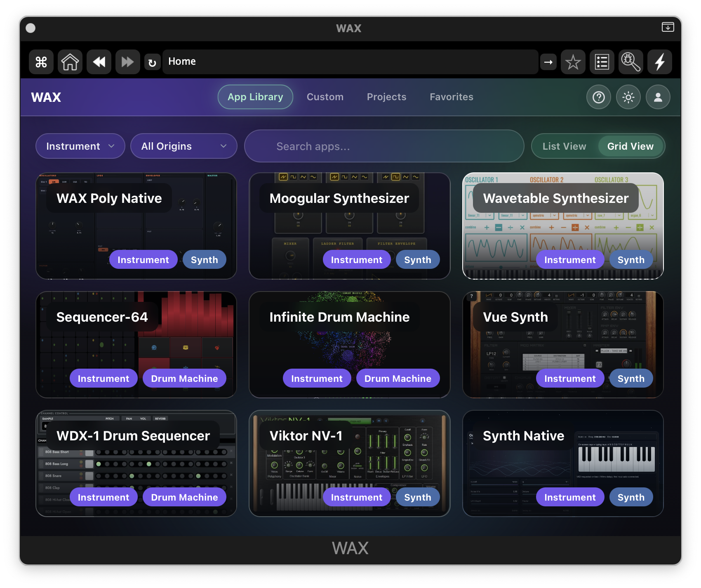Open WAX Poly Native app card
Viewport: 701px width, 588px height.
coord(136,226)
